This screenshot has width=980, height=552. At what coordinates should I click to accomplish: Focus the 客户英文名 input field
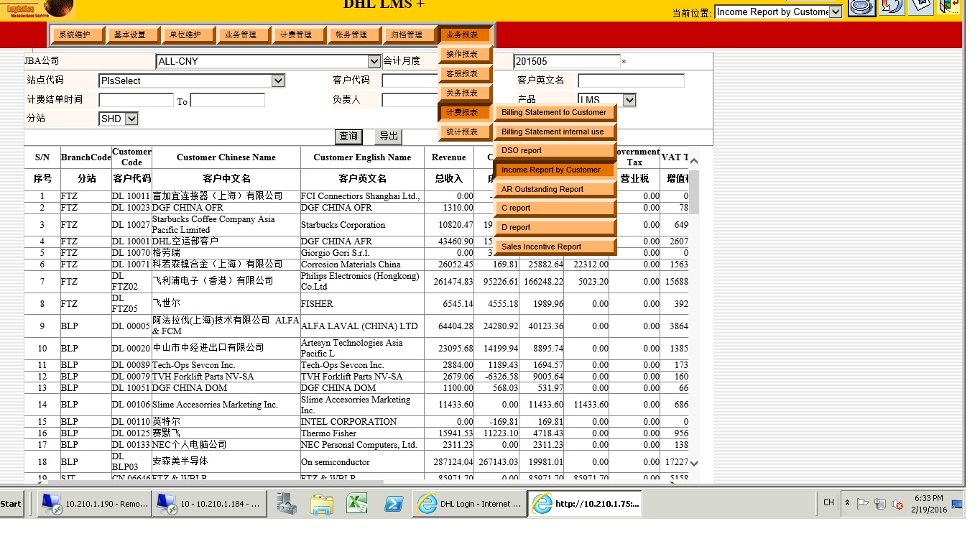(x=631, y=81)
